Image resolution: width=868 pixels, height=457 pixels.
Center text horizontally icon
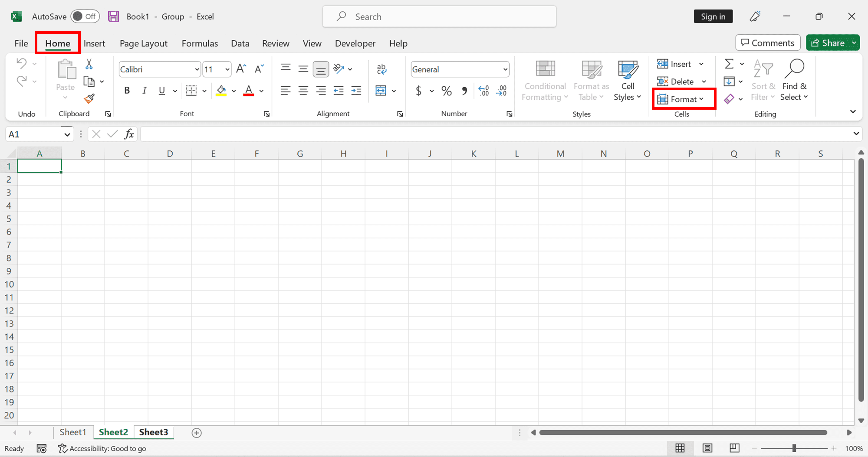303,90
